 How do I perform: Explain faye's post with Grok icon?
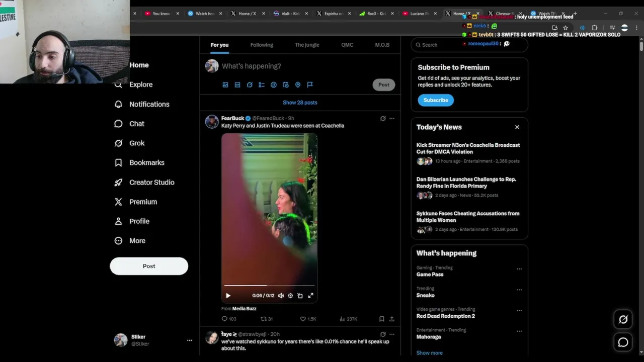pos(383,334)
